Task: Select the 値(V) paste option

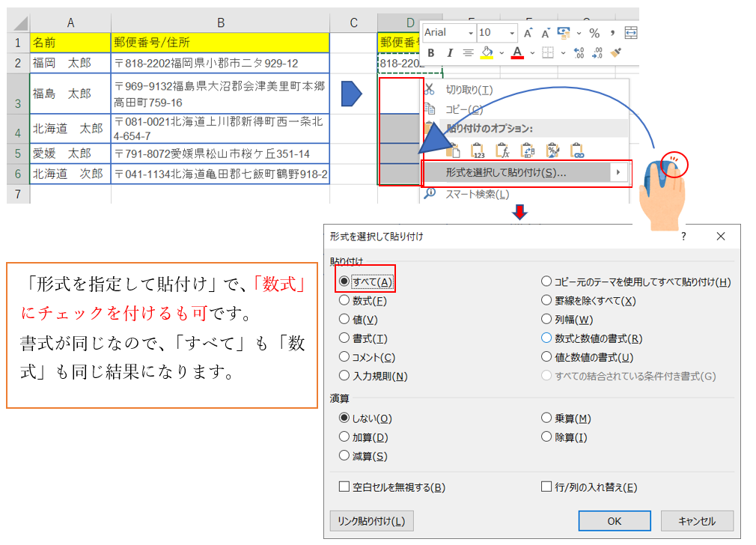Action: coord(344,320)
